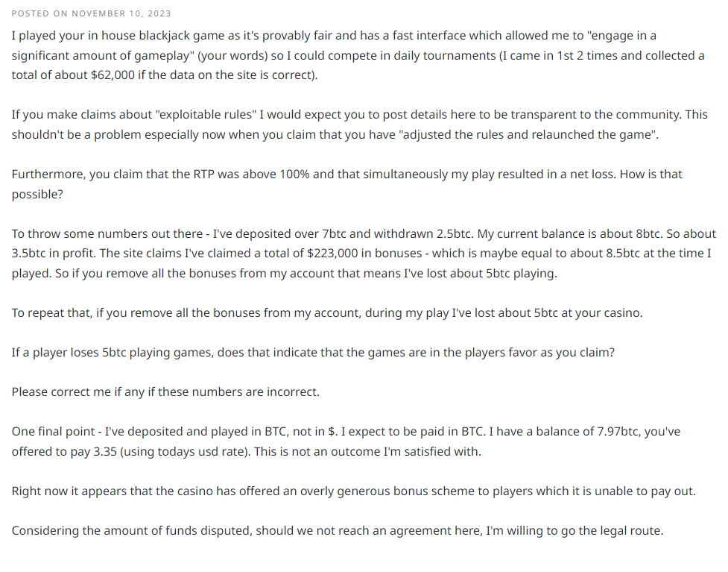Viewport: 728px width, 572px height.
Task: Click the line 'Please correct me if any if these numbers'
Action: coord(165,392)
